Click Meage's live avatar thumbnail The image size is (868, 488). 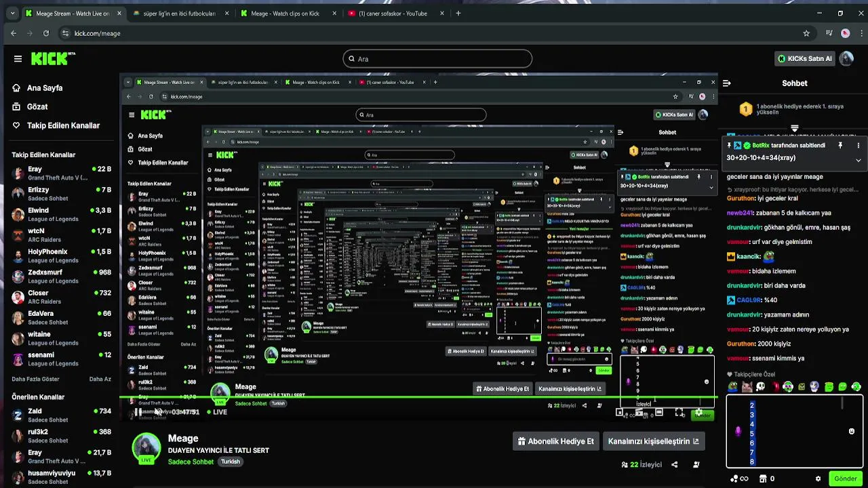pos(146,448)
